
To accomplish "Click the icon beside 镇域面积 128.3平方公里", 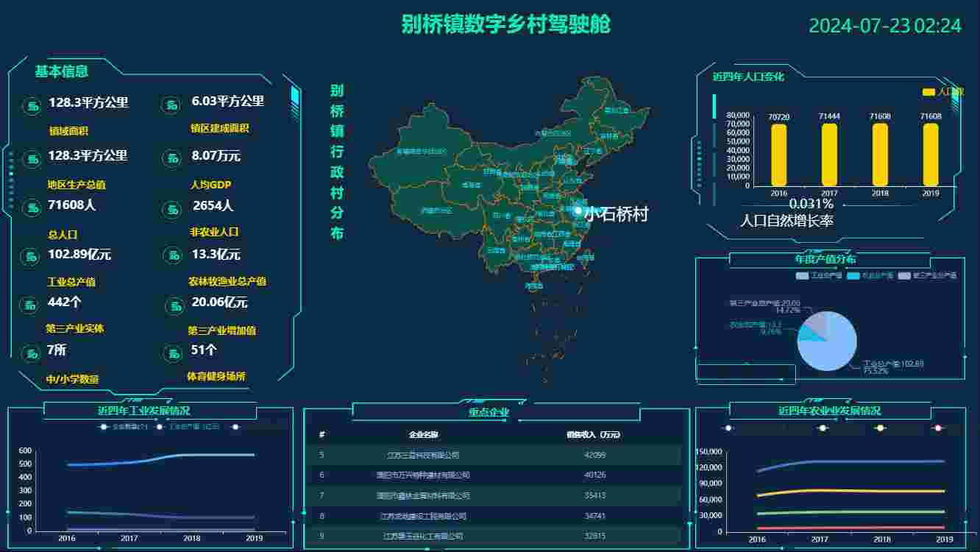I will tap(33, 107).
